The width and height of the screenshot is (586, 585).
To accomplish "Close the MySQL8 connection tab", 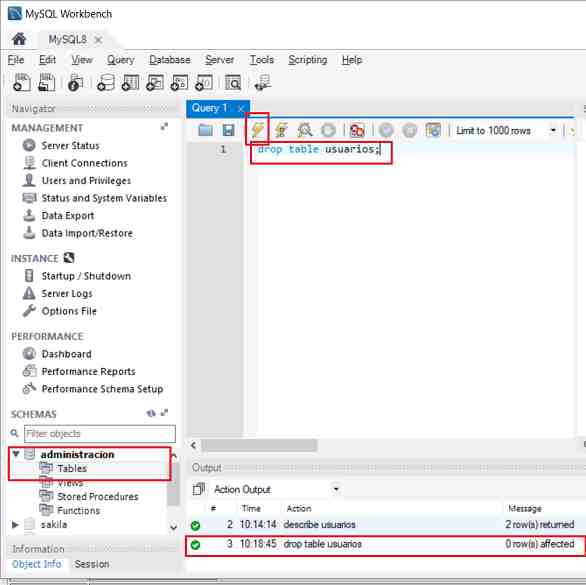I will [x=98, y=40].
